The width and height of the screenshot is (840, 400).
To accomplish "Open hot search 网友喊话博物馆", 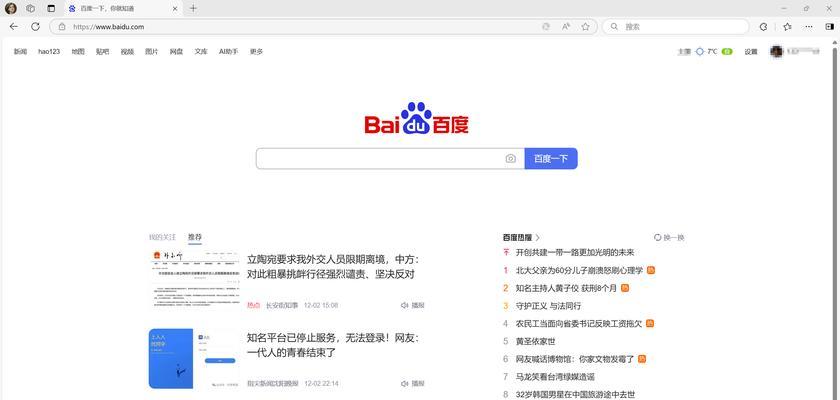I will pyautogui.click(x=575, y=359).
